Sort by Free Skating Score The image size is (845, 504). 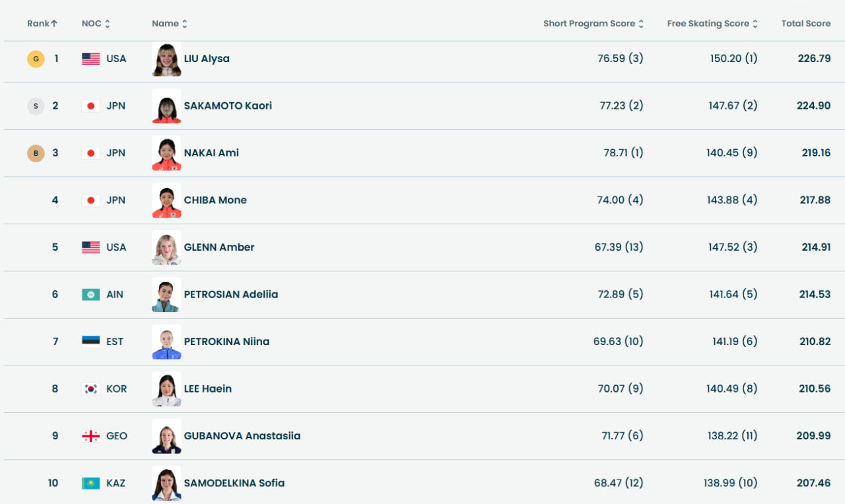712,24
